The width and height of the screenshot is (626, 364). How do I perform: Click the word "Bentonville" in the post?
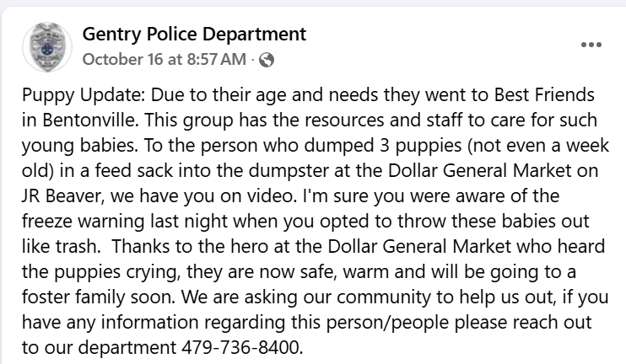point(90,120)
